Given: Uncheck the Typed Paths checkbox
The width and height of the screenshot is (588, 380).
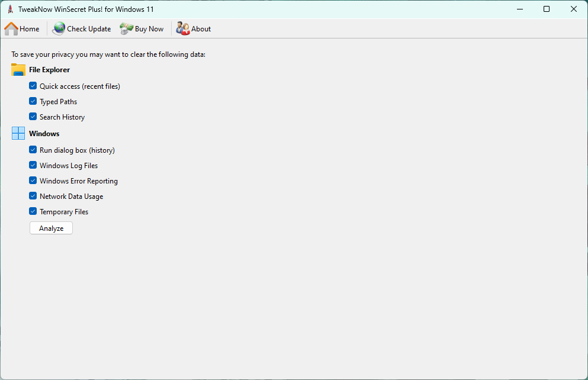Looking at the screenshot, I should (33, 101).
